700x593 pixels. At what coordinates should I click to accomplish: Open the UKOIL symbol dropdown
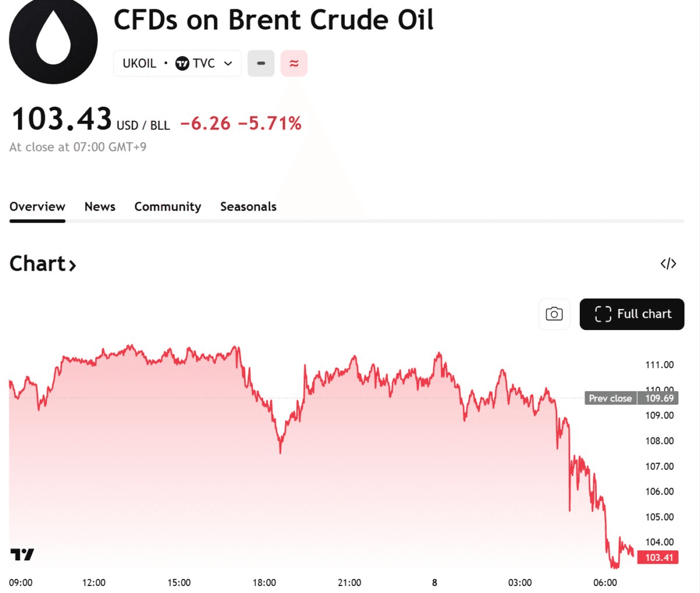tap(228, 64)
